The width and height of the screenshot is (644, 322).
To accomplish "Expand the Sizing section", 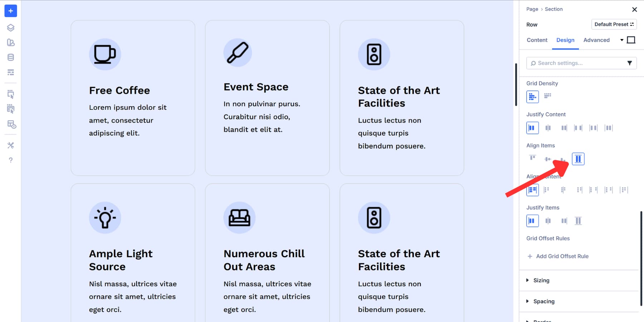I will coord(541,280).
